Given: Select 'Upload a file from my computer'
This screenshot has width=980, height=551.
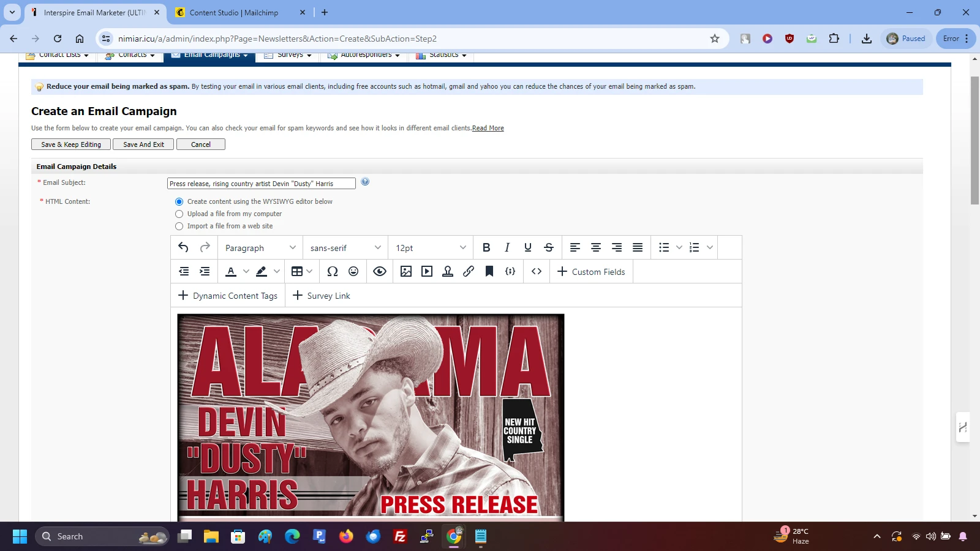Looking at the screenshot, I should [x=179, y=214].
